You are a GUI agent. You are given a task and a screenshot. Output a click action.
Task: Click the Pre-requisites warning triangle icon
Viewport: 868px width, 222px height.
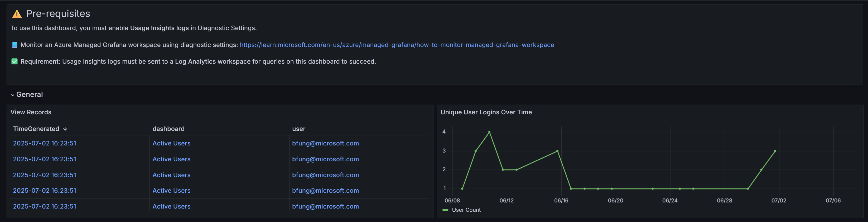(17, 14)
